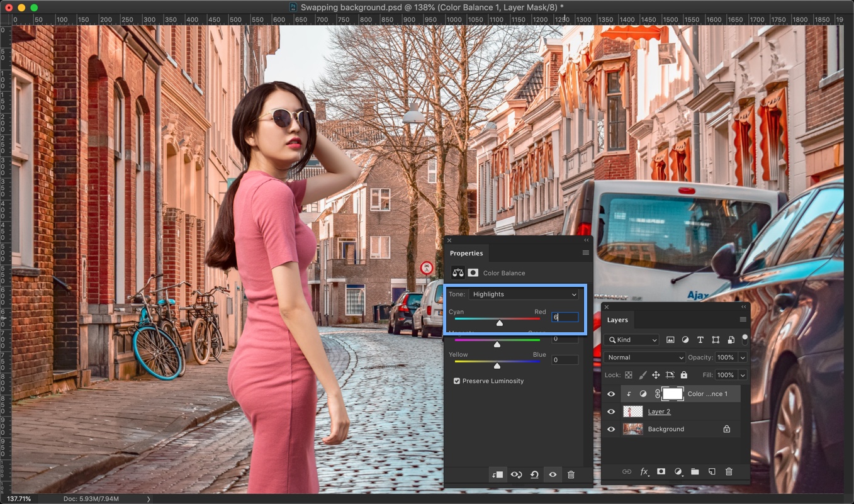The height and width of the screenshot is (504, 854).
Task: Close the Layers panel with X
Action: tap(606, 307)
